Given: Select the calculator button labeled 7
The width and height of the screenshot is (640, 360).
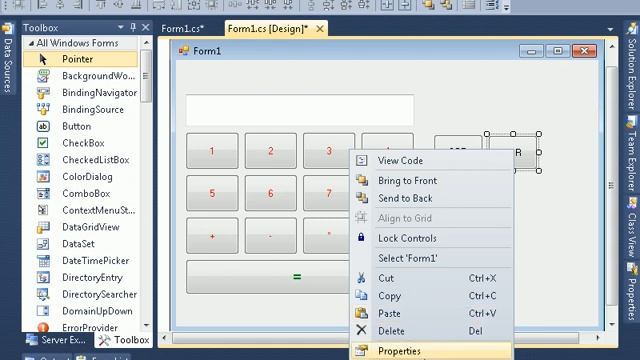Looking at the screenshot, I should pyautogui.click(x=327, y=193).
